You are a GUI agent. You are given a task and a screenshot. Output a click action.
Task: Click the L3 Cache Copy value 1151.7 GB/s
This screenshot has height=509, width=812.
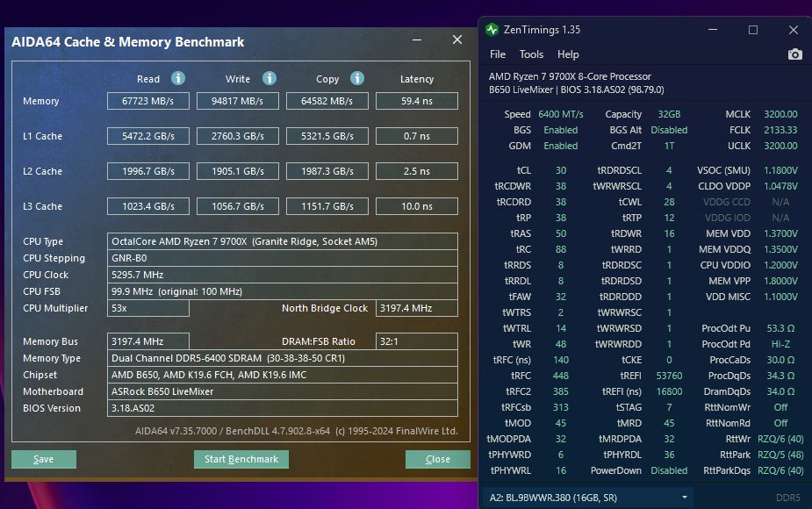tap(327, 206)
